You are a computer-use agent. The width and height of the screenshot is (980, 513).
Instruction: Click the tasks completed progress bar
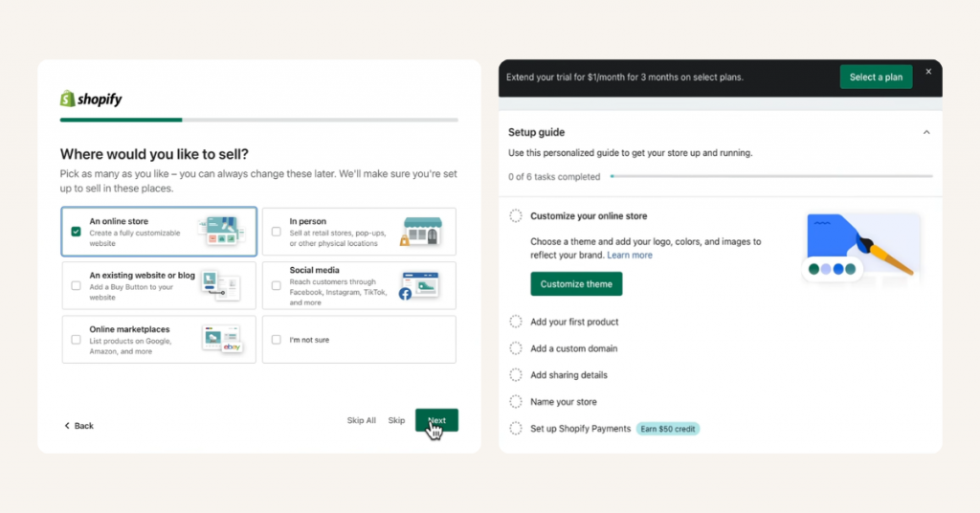[x=772, y=176]
